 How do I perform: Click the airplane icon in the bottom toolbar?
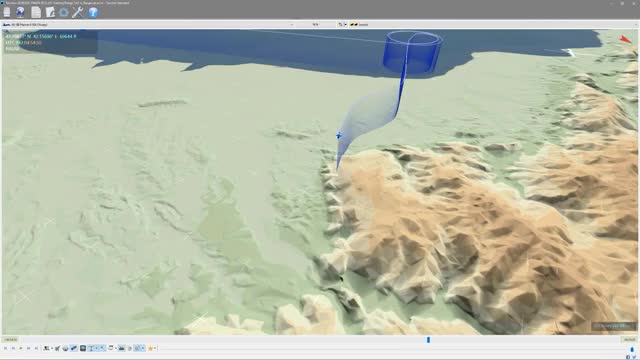point(57,348)
